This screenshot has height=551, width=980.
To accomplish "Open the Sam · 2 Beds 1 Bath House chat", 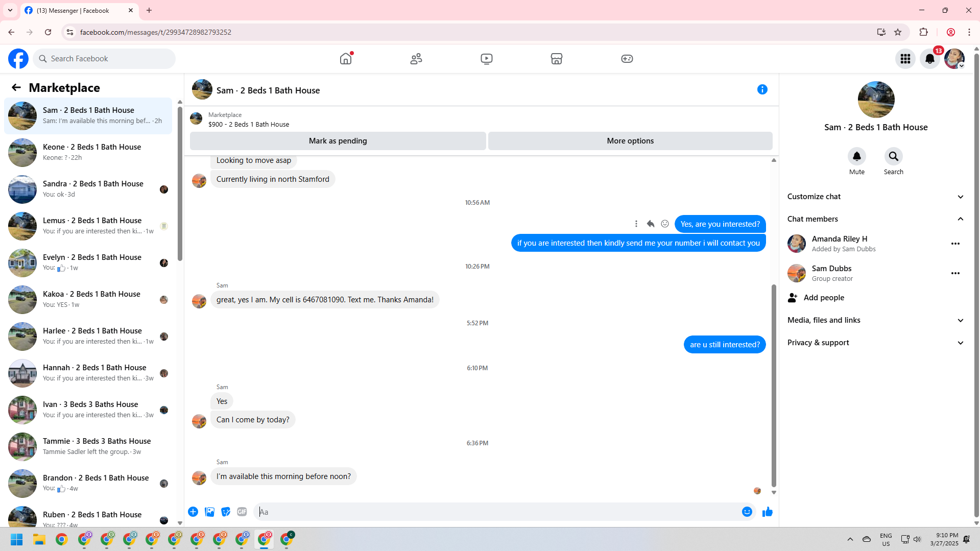I will tap(88, 116).
